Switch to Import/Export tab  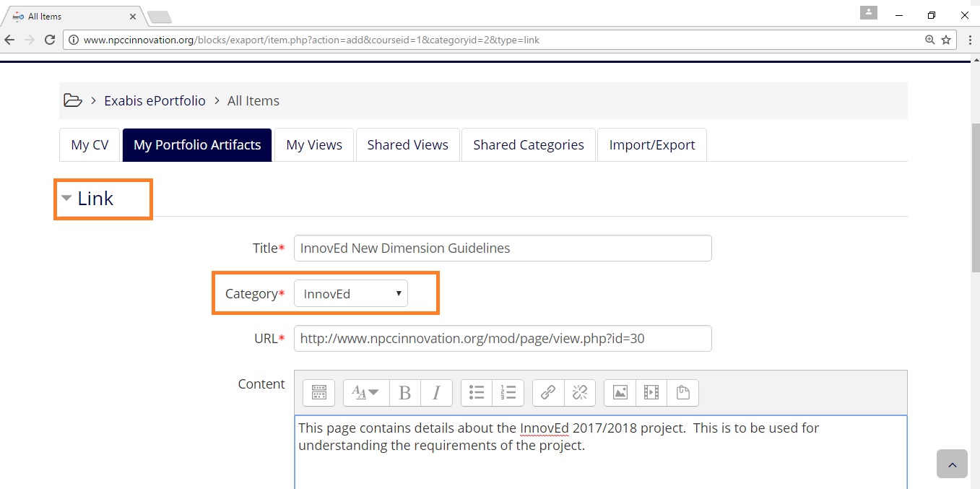pyautogui.click(x=652, y=145)
